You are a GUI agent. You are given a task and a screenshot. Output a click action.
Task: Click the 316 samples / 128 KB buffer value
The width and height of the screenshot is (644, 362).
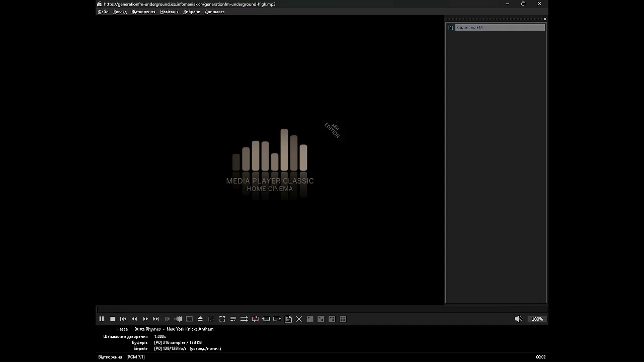pos(178,342)
